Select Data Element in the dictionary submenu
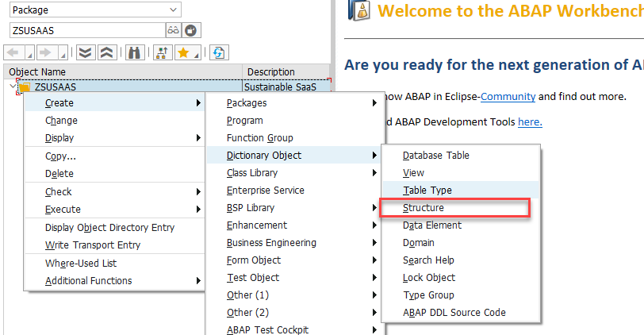The image size is (644, 335). coord(461,225)
